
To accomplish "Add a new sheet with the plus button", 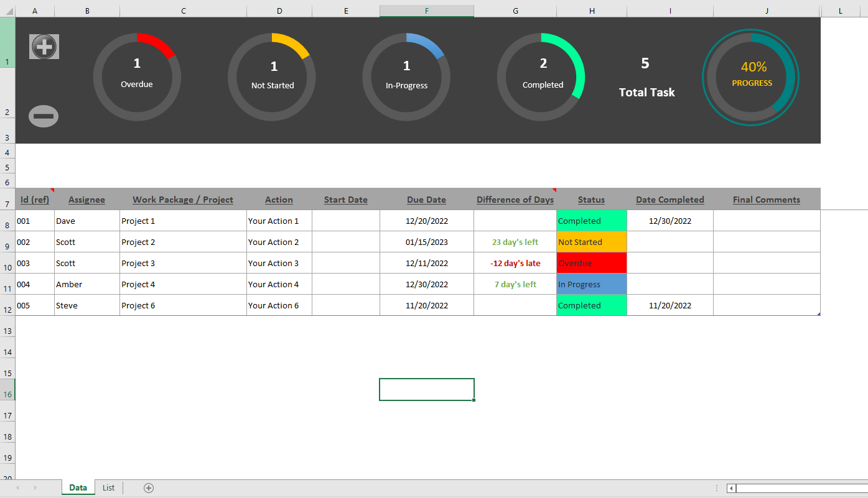I will pos(149,488).
